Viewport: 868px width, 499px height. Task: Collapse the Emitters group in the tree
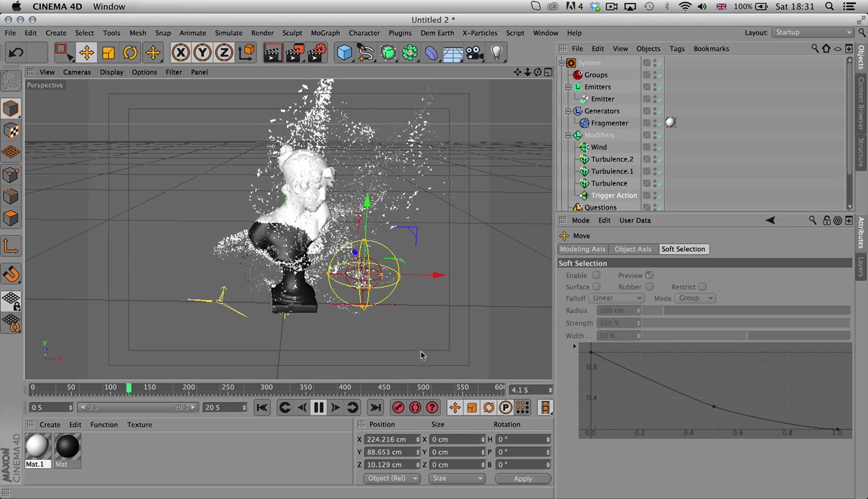(568, 87)
